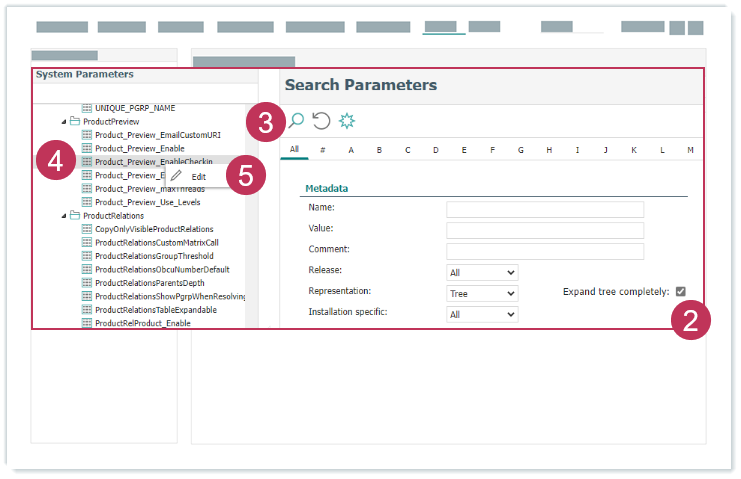741x479 pixels.
Task: Choose Edit from the context menu
Action: pos(199,176)
